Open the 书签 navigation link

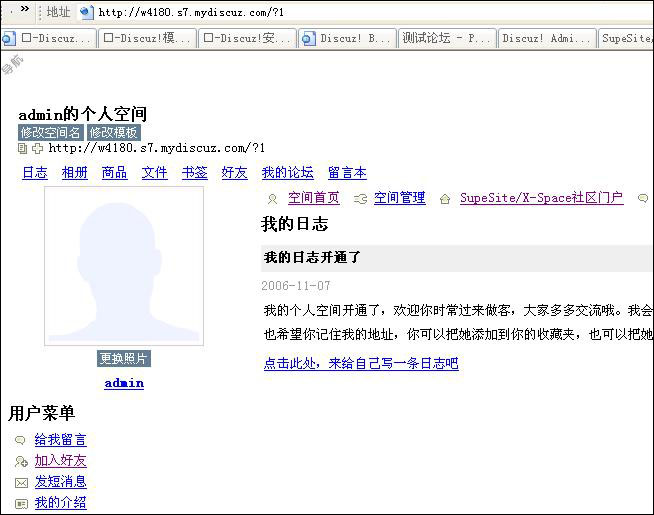tap(195, 173)
